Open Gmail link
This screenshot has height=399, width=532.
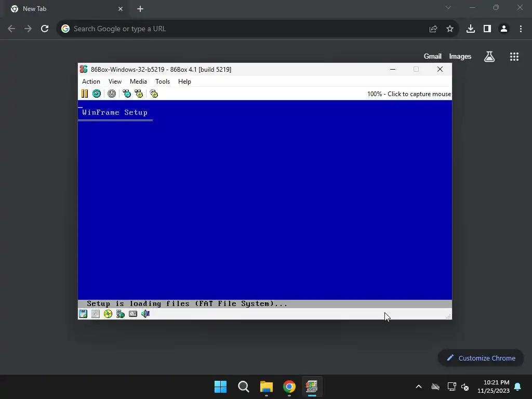tap(433, 56)
